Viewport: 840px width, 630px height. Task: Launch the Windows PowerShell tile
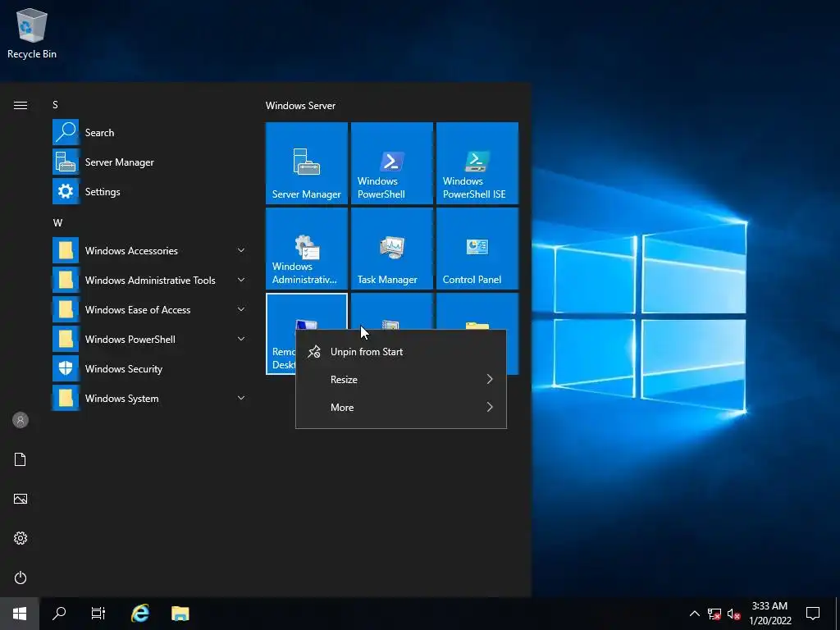(x=391, y=163)
